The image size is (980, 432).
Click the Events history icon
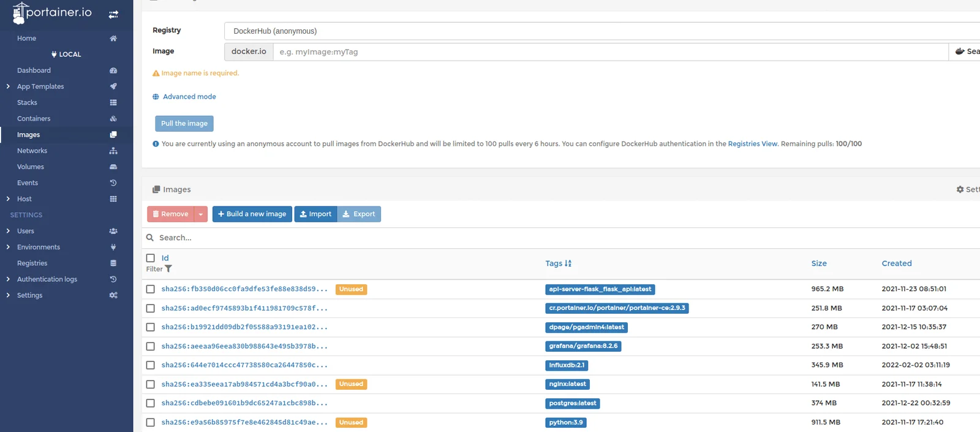point(113,183)
